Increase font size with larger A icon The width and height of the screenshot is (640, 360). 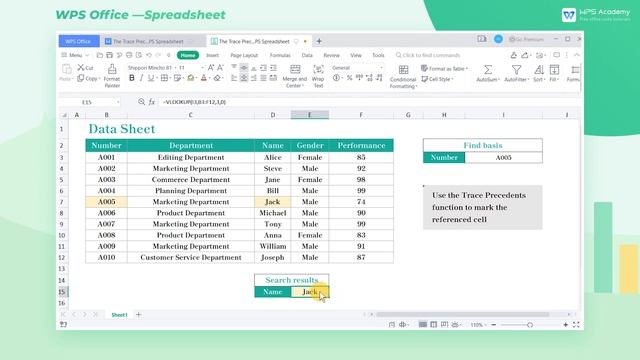coord(211,68)
